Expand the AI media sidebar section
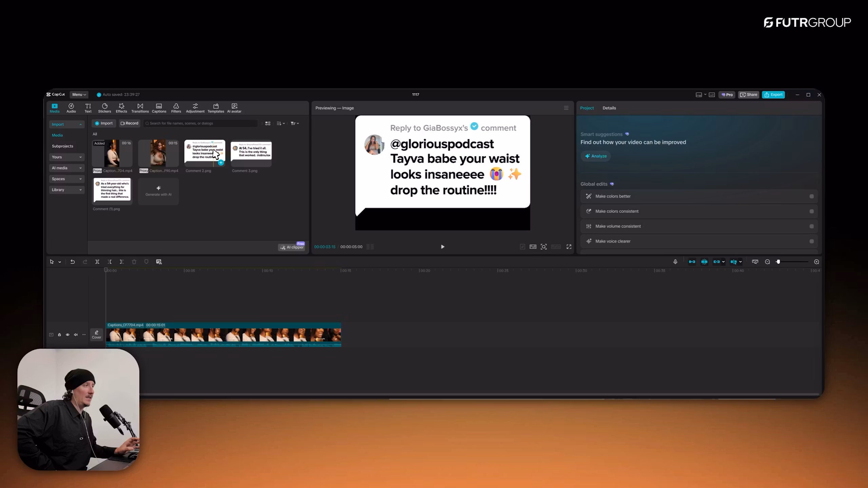The width and height of the screenshot is (868, 488). coord(66,168)
